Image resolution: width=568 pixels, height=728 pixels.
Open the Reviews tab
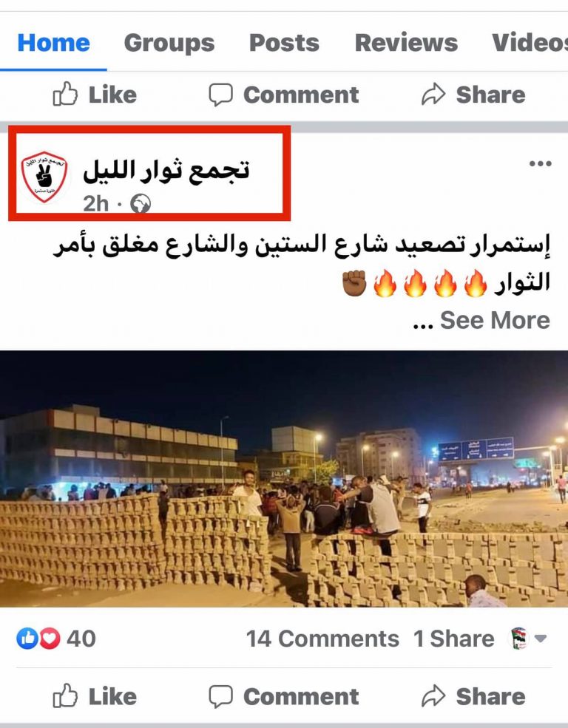click(x=406, y=43)
